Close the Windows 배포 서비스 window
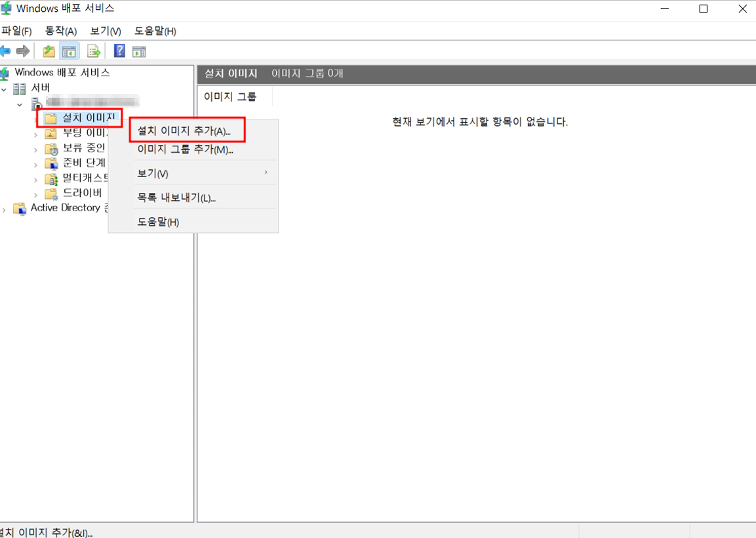This screenshot has width=756, height=538. (x=742, y=9)
